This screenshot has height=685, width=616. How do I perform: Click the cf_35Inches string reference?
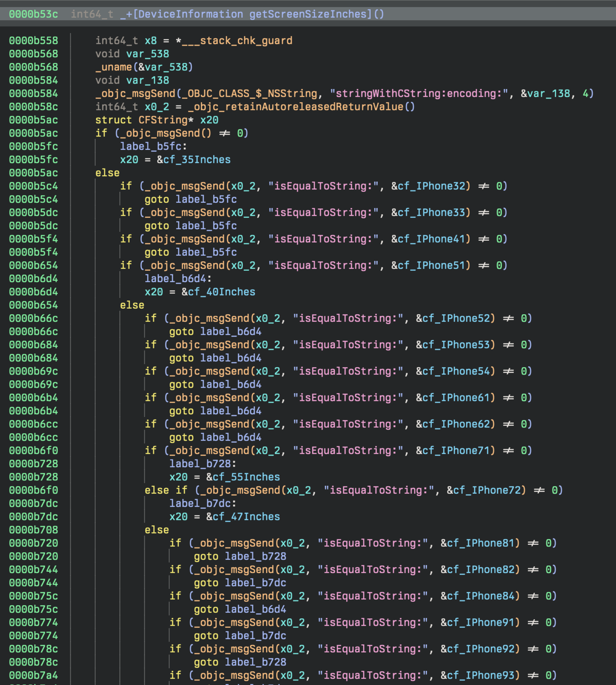tap(197, 160)
